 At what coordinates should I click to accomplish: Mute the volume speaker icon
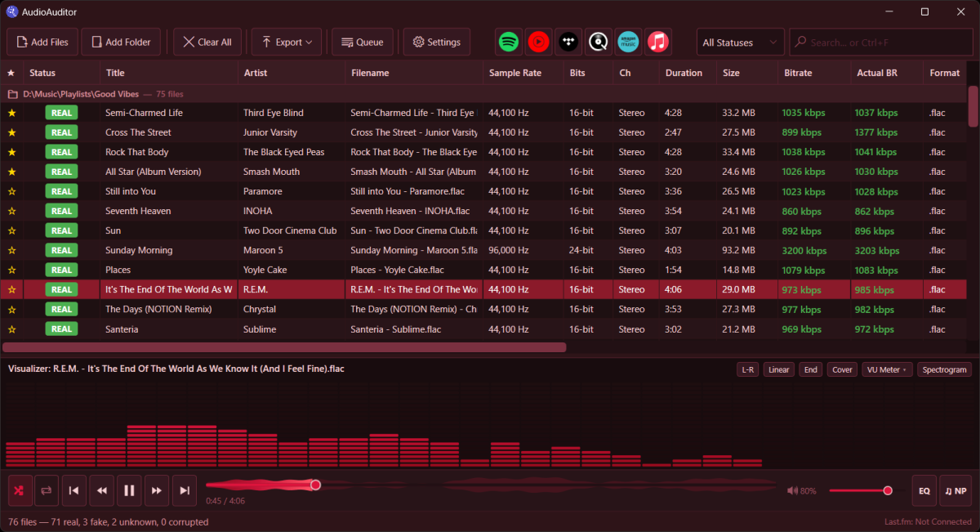click(792, 491)
